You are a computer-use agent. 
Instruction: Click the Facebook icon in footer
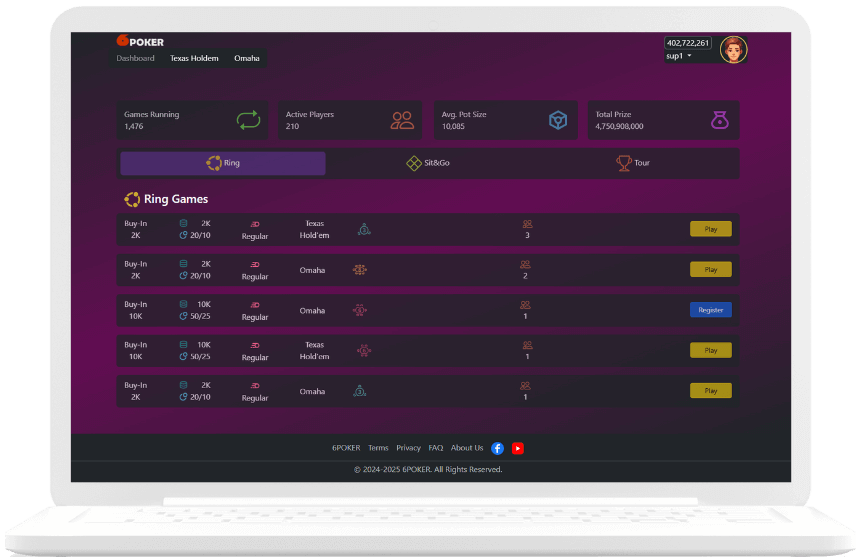498,448
